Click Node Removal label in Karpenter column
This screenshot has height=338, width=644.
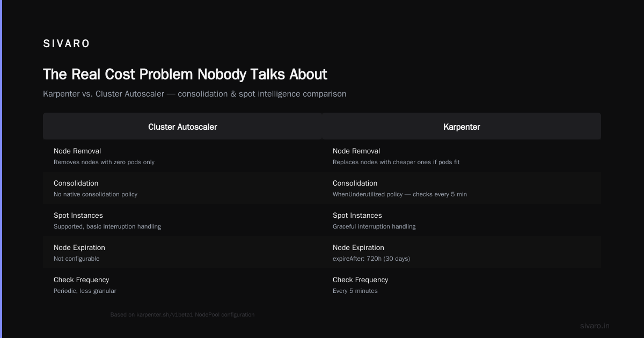[x=356, y=151]
